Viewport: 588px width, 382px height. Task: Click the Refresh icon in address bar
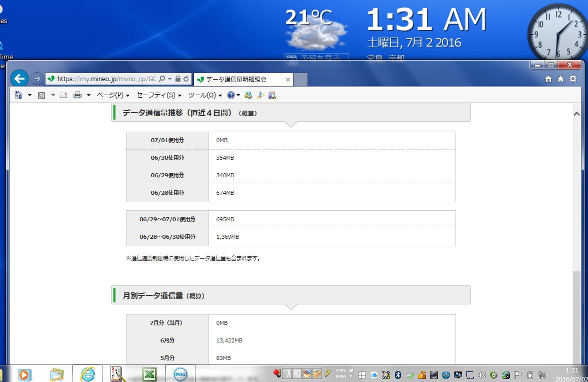[x=186, y=79]
